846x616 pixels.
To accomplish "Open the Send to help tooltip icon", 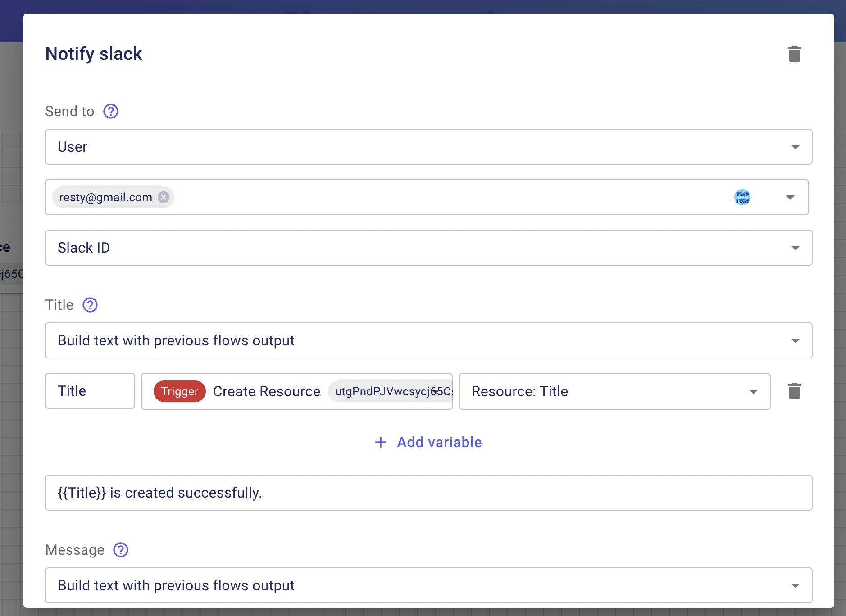I will point(111,111).
